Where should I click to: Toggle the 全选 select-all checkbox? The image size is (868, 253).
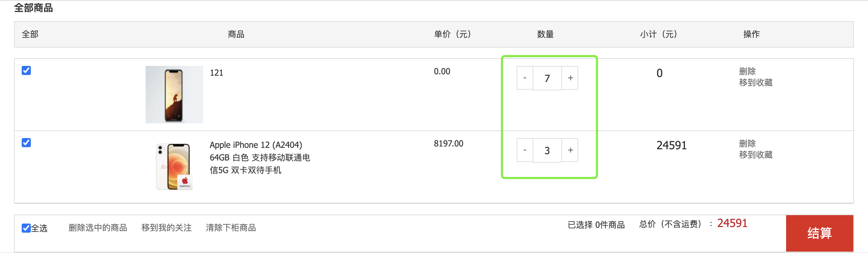click(x=26, y=228)
